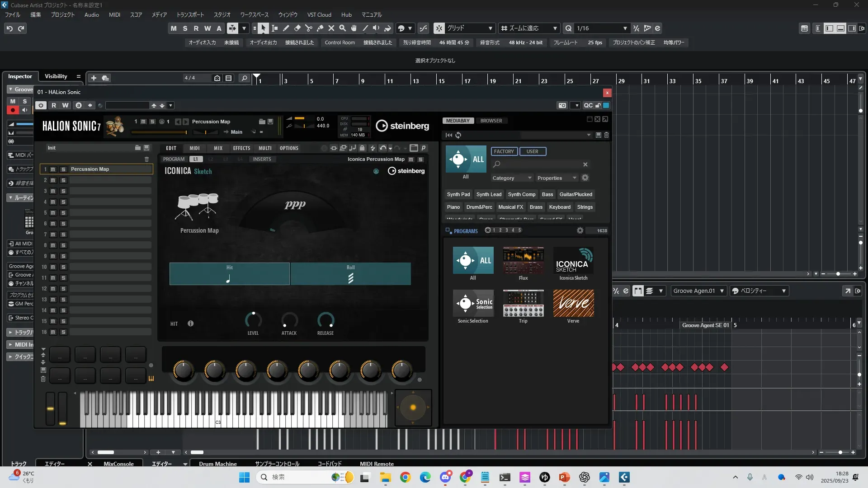Screen dimensions: 868x488
Task: Open the Iconica Sketch library thumbnail
Action: pos(573,261)
